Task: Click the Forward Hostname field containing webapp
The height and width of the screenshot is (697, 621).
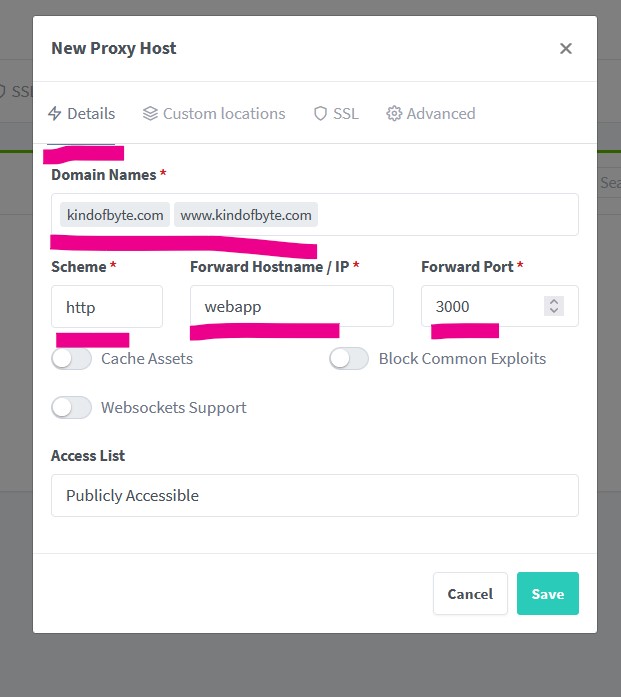Action: (x=292, y=306)
